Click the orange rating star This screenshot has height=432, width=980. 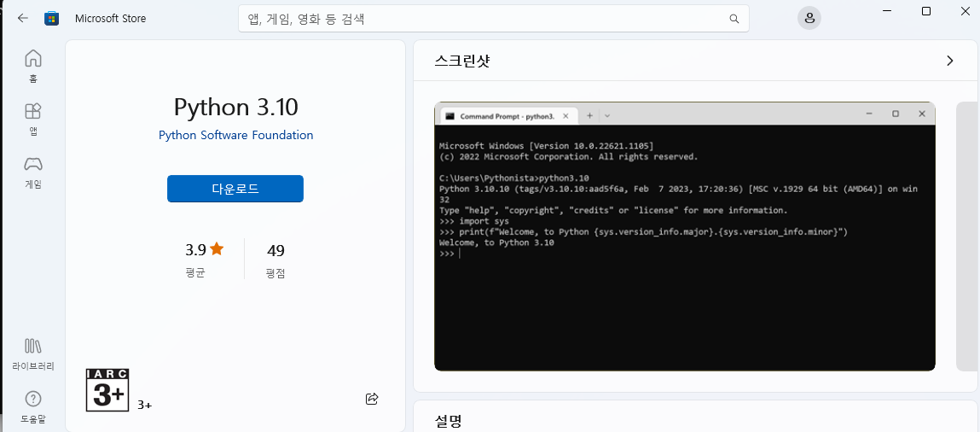click(217, 249)
